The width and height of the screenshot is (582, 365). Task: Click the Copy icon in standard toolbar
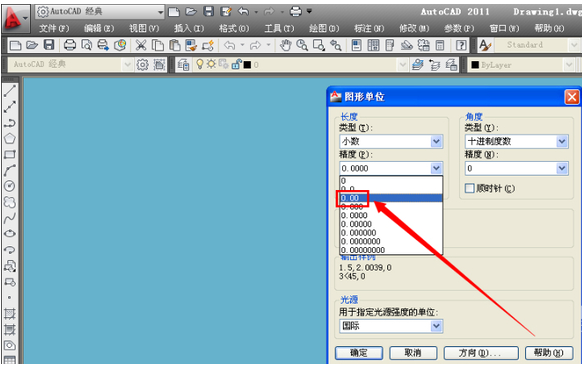[158, 45]
